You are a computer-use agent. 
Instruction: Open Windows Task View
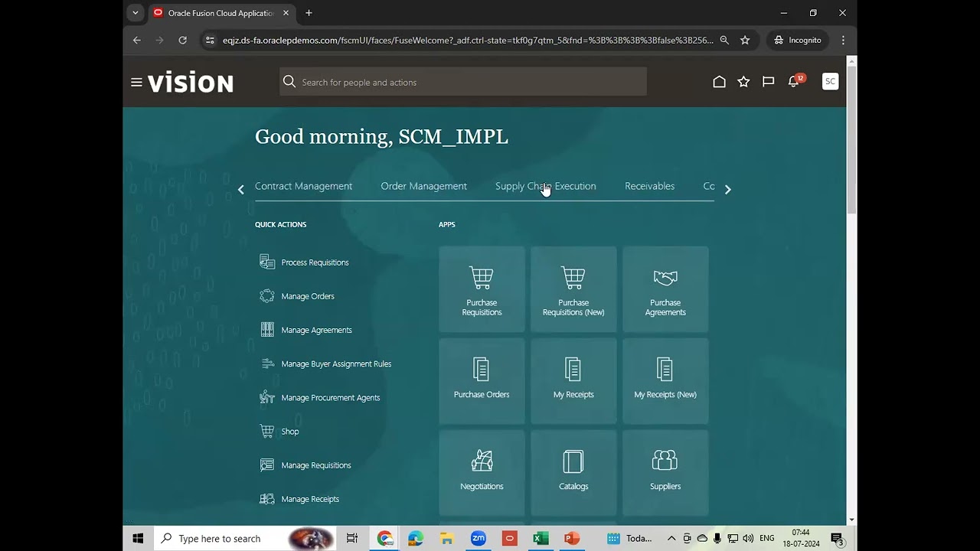click(x=352, y=538)
